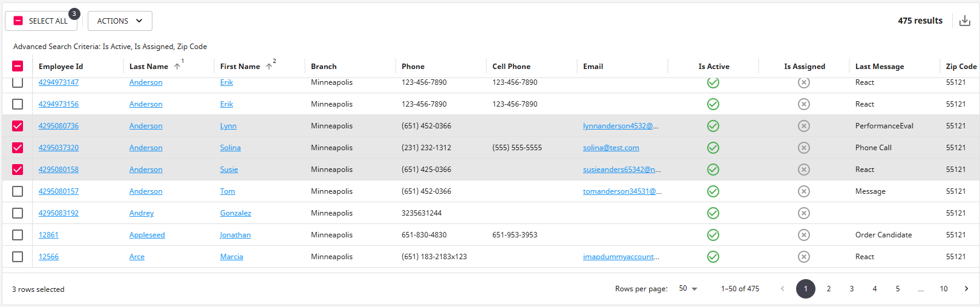Viewport: 980px width, 307px height.
Task: Click the Last Name sort arrow icon
Action: [x=177, y=67]
